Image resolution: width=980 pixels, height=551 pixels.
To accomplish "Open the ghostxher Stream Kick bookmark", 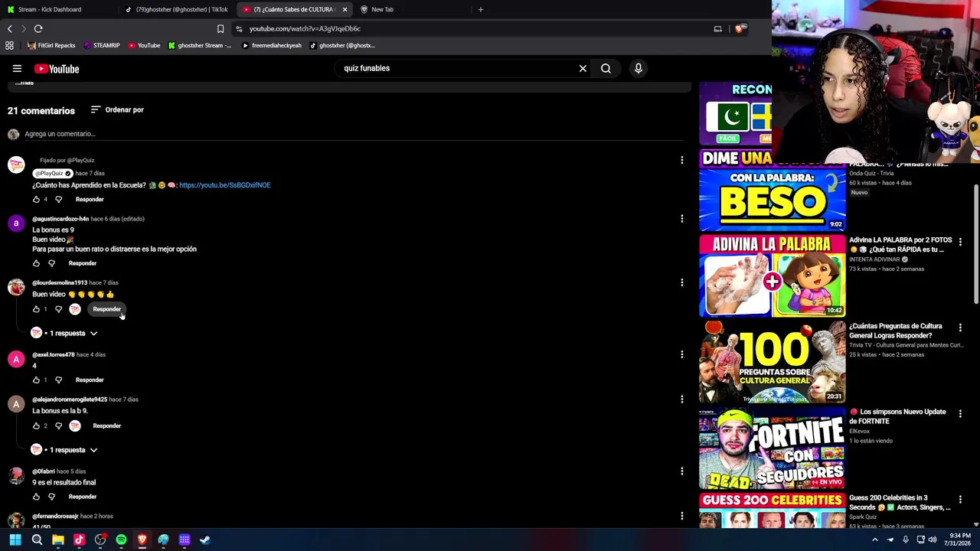I will [199, 45].
